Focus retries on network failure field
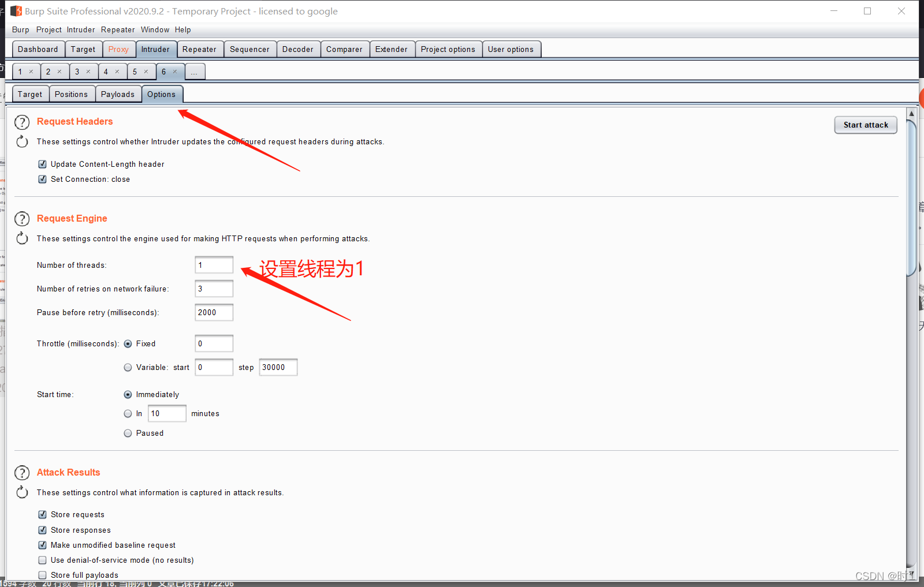Image resolution: width=924 pixels, height=587 pixels. 214,289
